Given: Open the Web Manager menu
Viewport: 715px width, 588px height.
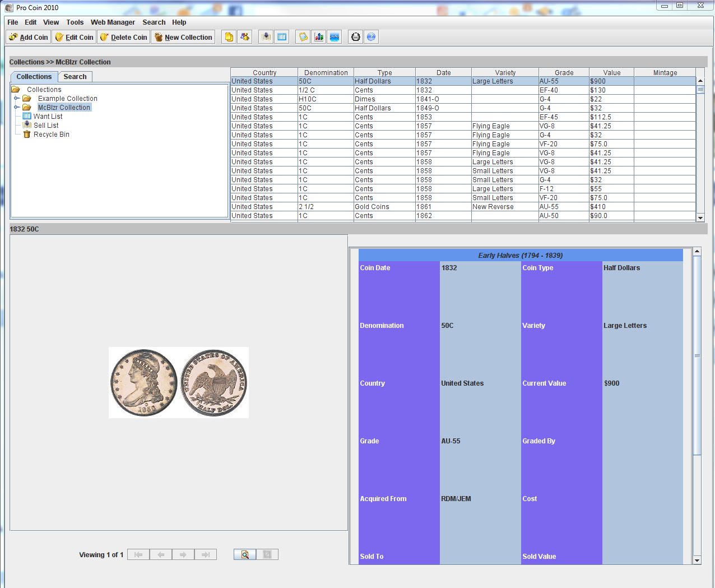Looking at the screenshot, I should tap(113, 22).
